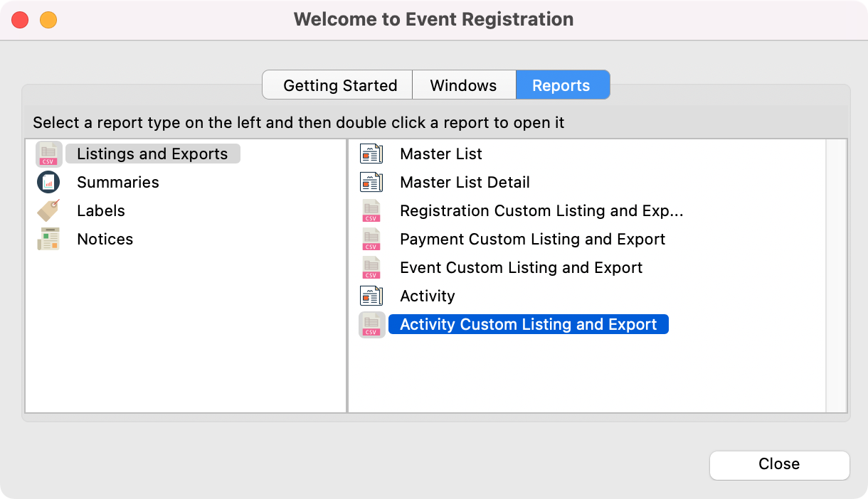
Task: Click the Registration Custom Listing CSV icon
Action: click(x=371, y=211)
